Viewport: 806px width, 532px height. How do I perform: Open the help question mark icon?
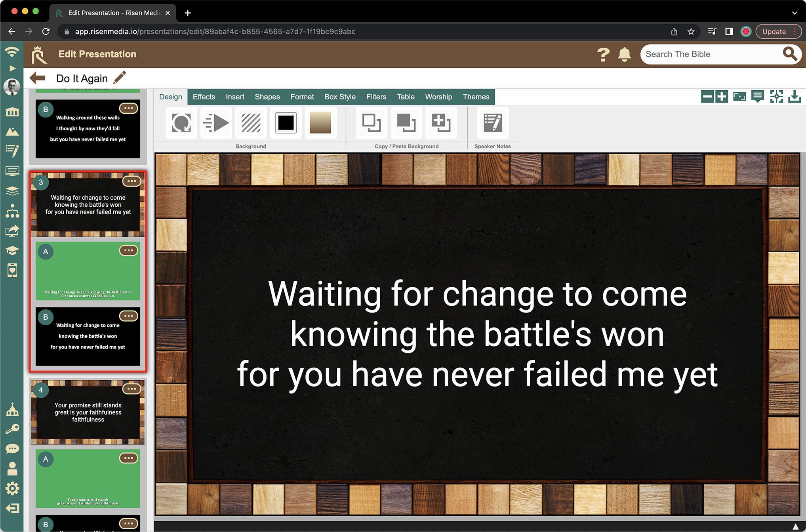coord(603,54)
